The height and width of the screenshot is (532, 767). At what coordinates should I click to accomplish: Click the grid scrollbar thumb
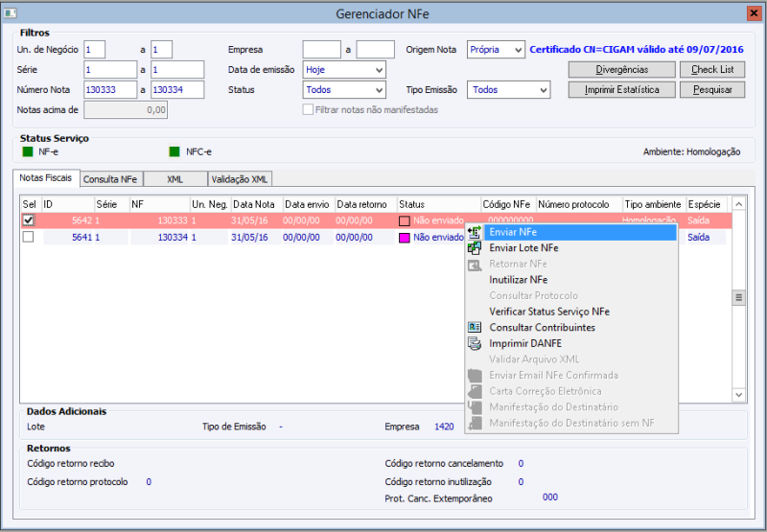tap(738, 297)
